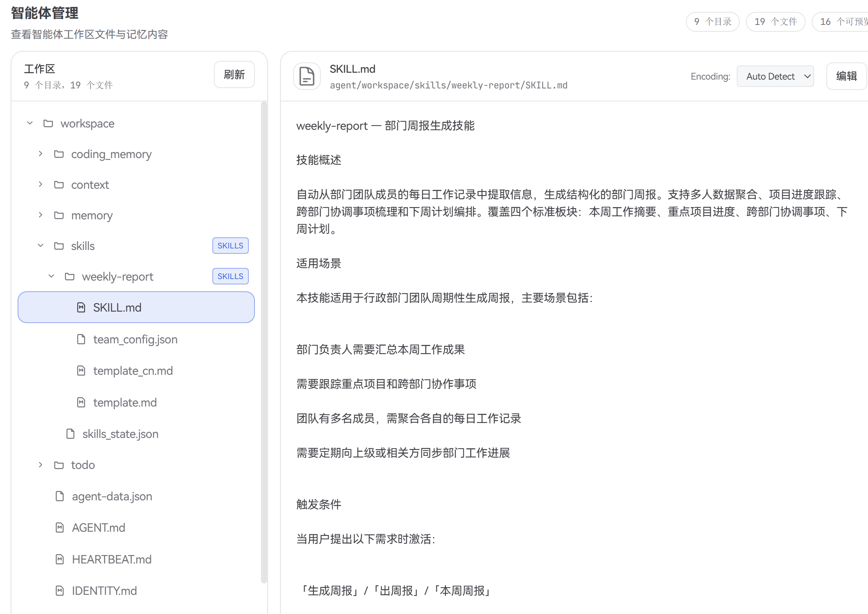This screenshot has width=868, height=614.
Task: Click the file icon beside skills_state.json
Action: coord(70,434)
